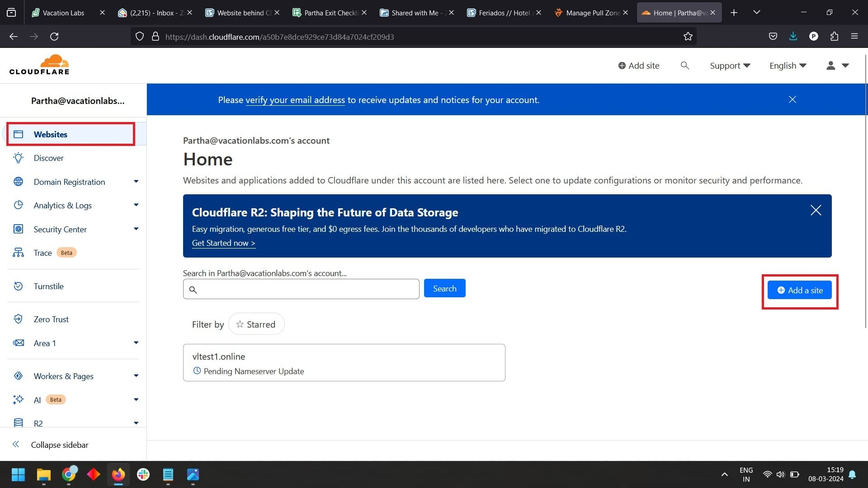Screen dimensions: 868x488
Task: Expand Domain Registration submenu
Action: [x=136, y=182]
